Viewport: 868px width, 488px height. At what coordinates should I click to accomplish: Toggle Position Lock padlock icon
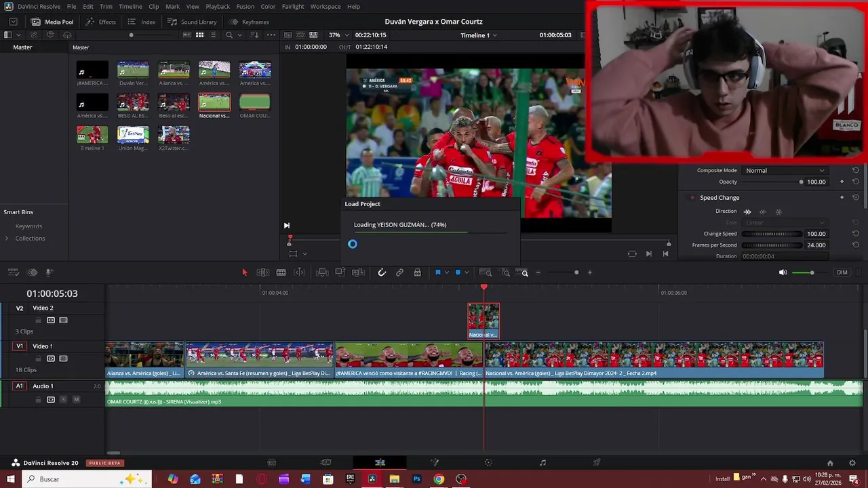click(417, 272)
